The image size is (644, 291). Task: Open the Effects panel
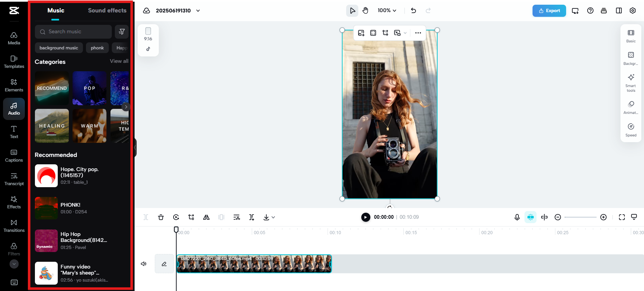pos(14,202)
